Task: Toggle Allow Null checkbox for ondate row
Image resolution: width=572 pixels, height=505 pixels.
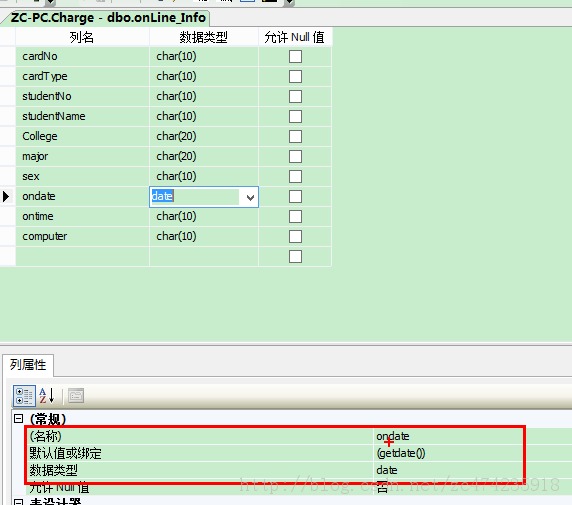Action: (x=295, y=197)
